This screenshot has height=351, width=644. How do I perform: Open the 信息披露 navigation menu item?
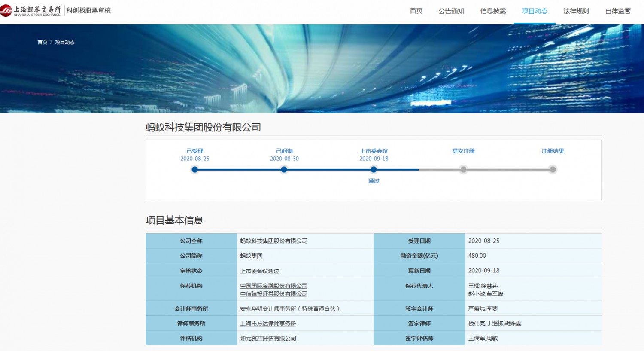click(x=493, y=11)
